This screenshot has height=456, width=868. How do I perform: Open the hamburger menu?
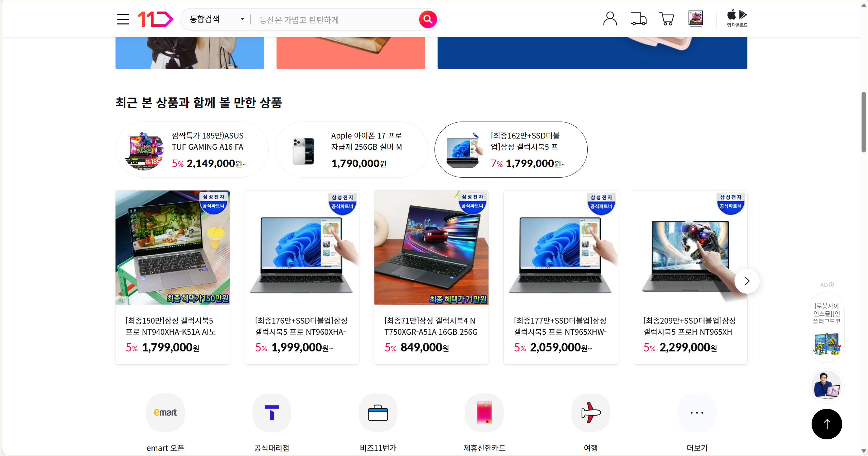tap(123, 19)
